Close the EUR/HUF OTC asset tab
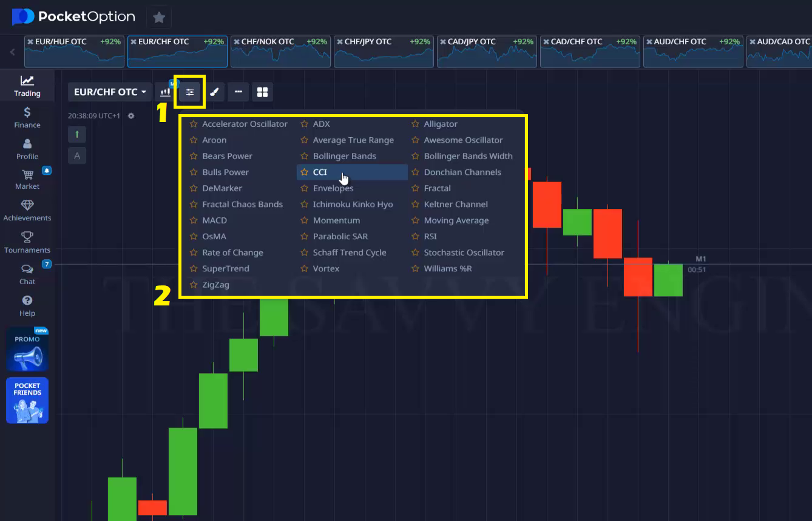This screenshot has width=812, height=521. pyautogui.click(x=30, y=42)
